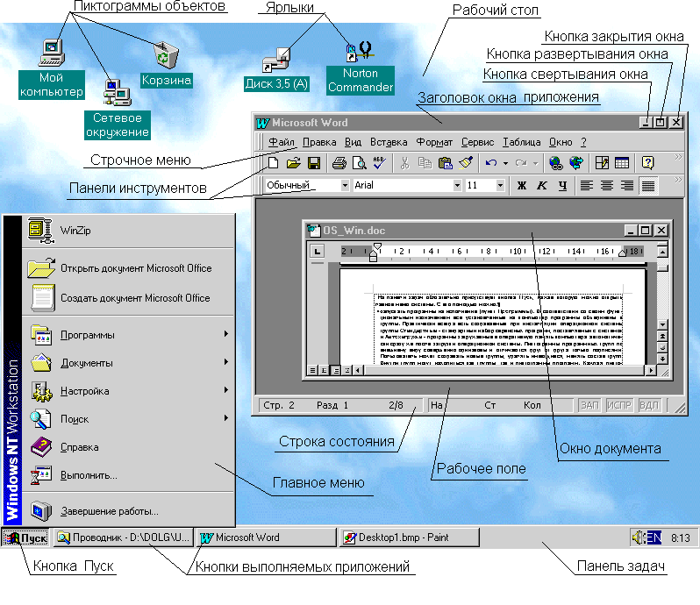
Task: Click the Copy icon in Word toolbar
Action: 425,163
